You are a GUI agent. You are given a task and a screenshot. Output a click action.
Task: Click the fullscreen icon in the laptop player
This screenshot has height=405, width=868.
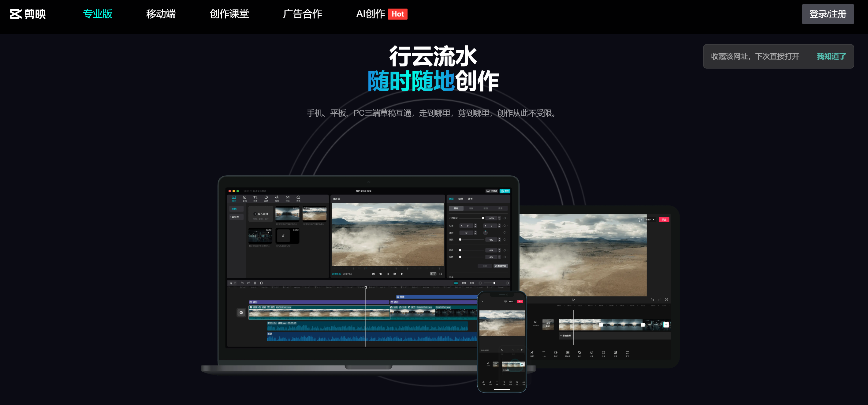[x=440, y=274]
